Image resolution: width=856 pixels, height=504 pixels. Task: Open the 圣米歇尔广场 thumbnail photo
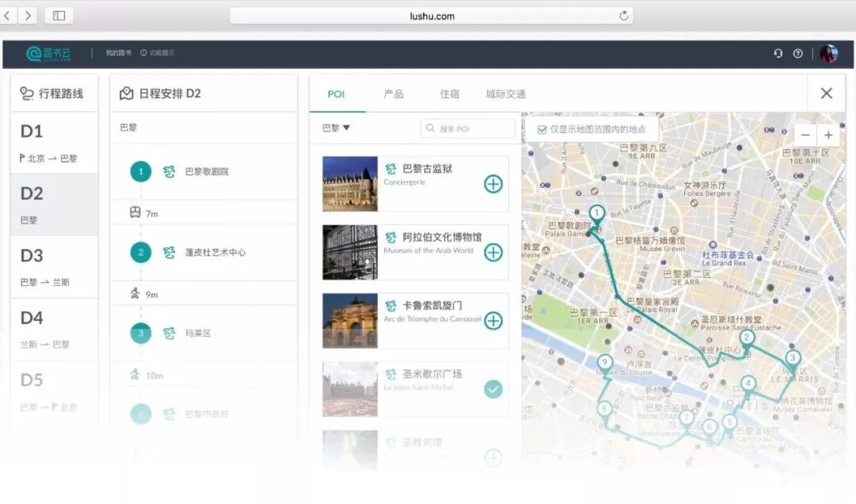point(350,389)
